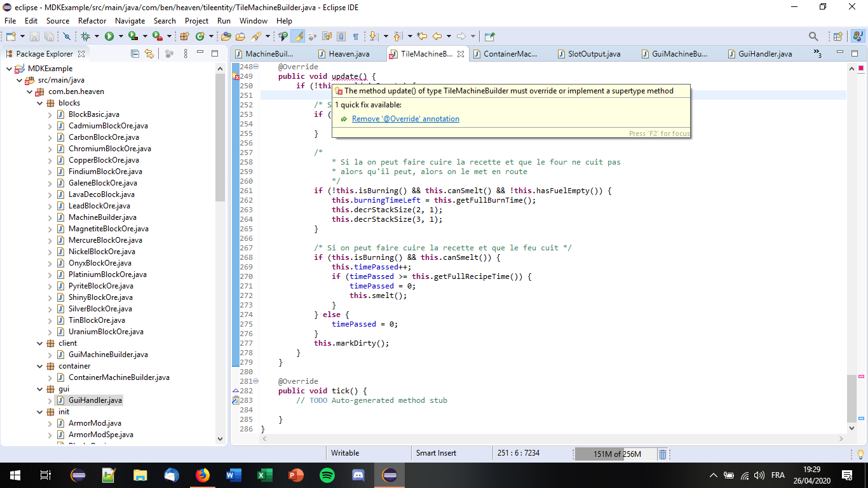This screenshot has height=488, width=868.
Task: Switch to the Heaven.java editor tab
Action: pyautogui.click(x=348, y=54)
